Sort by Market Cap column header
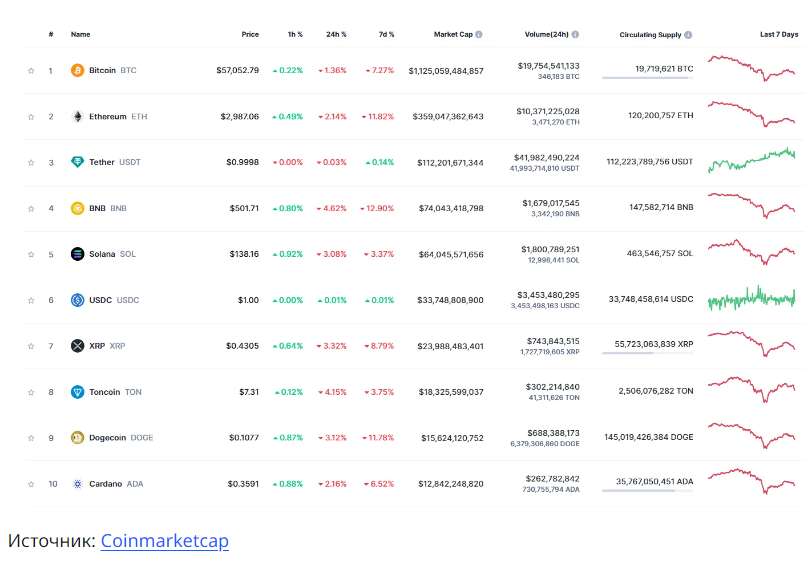 pyautogui.click(x=453, y=35)
